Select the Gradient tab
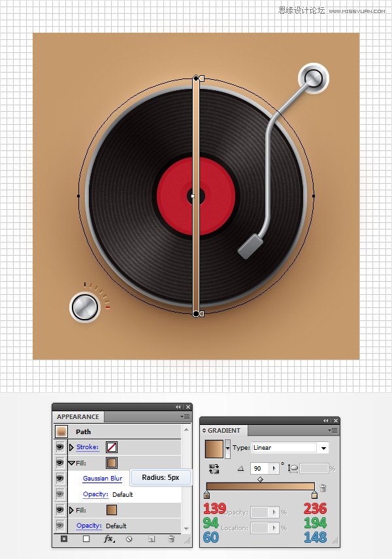The width and height of the screenshot is (392, 559). [223, 431]
